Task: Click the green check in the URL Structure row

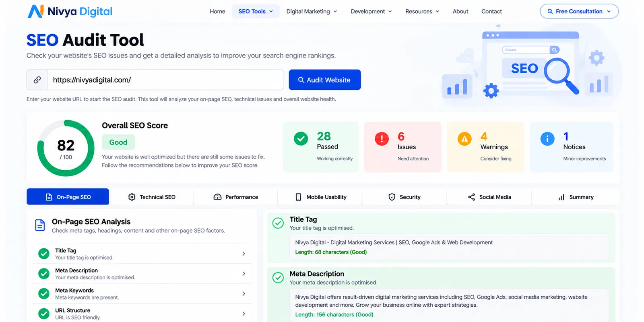Action: coord(43,314)
